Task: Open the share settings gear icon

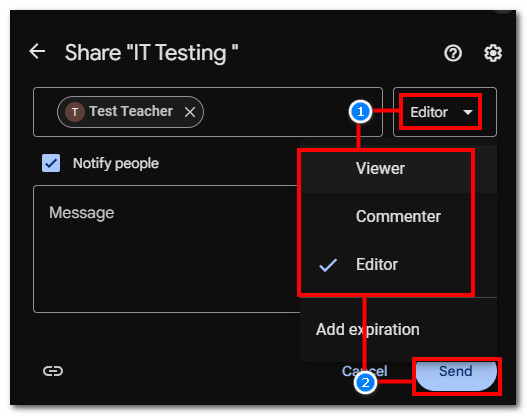Action: pyautogui.click(x=493, y=53)
